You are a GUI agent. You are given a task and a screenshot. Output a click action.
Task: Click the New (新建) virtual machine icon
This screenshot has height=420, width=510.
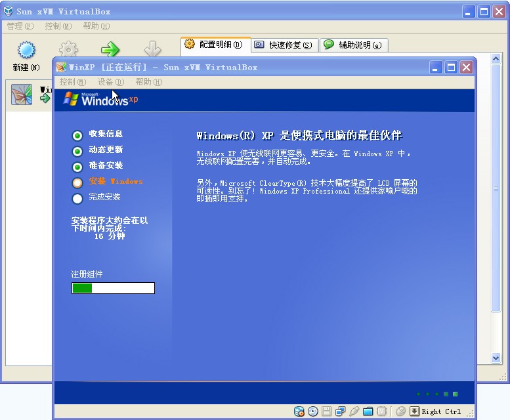(26, 50)
